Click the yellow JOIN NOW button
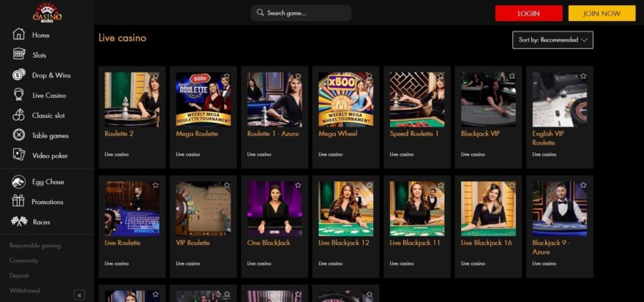Screen dimensions: 644x302 click(602, 13)
